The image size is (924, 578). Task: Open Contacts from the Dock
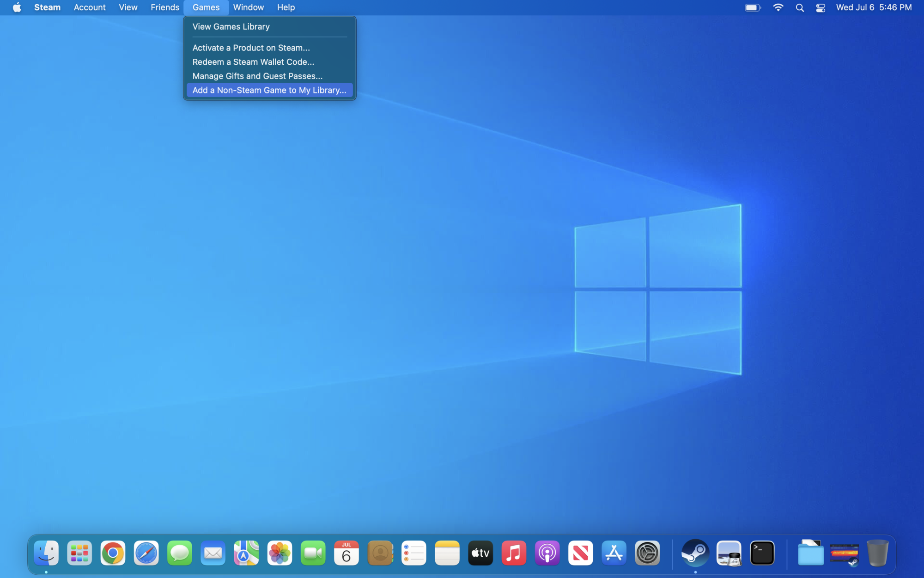click(380, 553)
